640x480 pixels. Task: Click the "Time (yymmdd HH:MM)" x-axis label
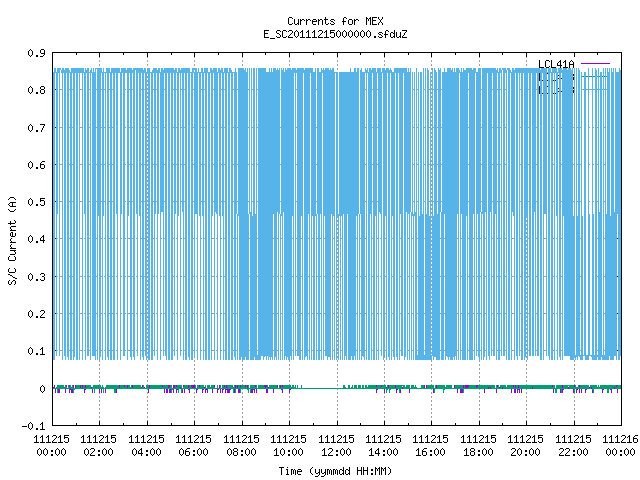(335, 471)
